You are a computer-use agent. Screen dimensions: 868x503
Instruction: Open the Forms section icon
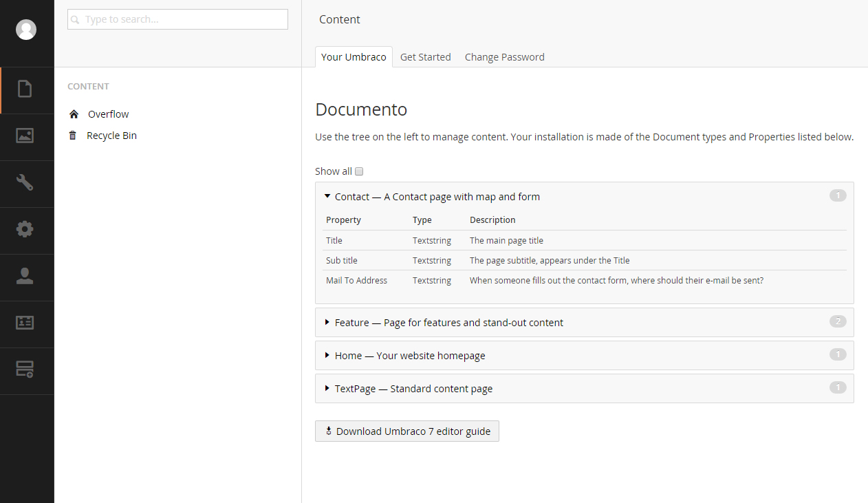tap(25, 370)
